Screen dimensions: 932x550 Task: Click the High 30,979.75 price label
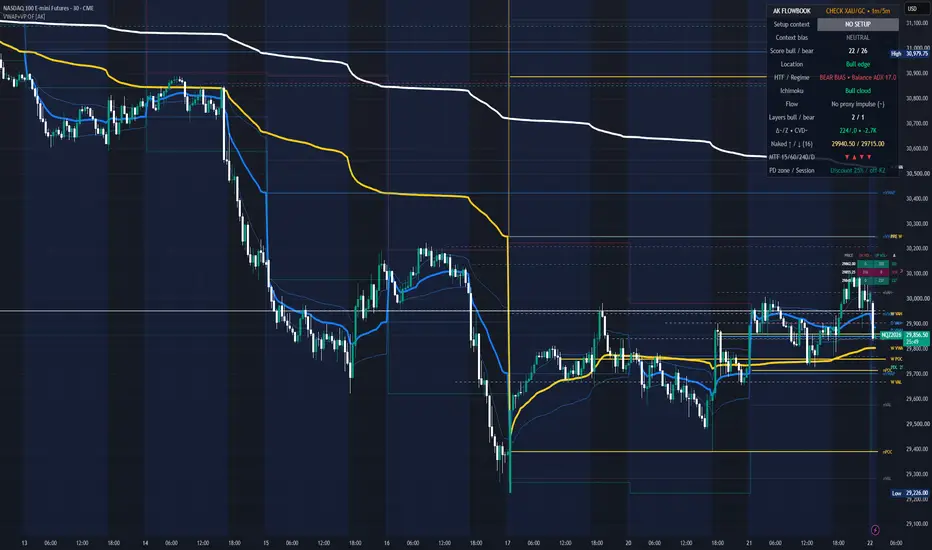click(x=909, y=54)
